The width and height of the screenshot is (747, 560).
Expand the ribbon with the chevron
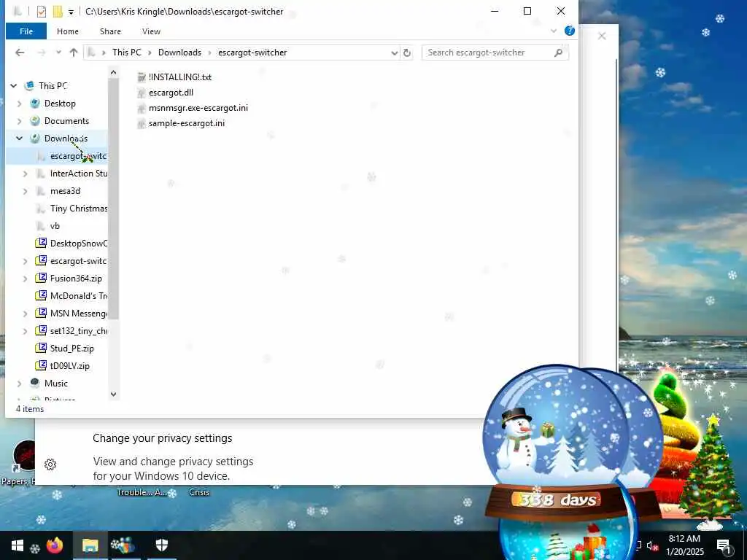[x=554, y=31]
